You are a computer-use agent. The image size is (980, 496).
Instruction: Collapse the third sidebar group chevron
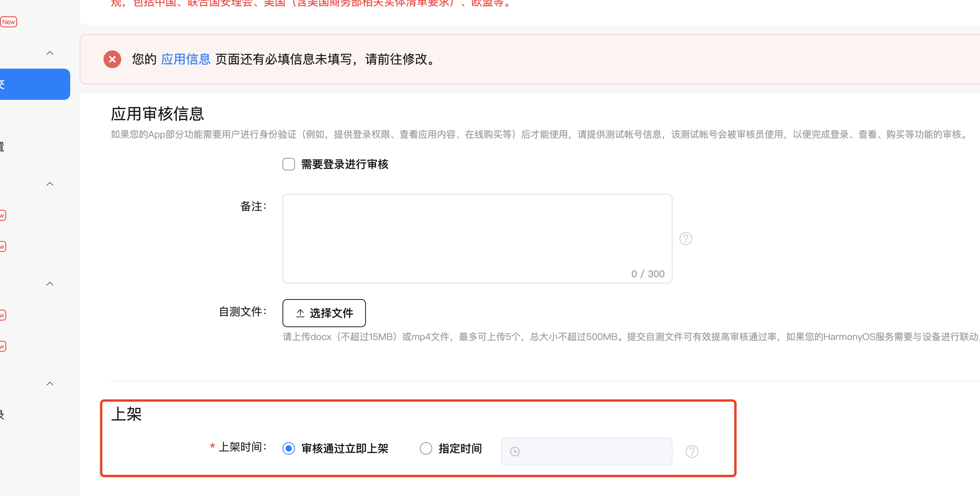pyautogui.click(x=50, y=284)
